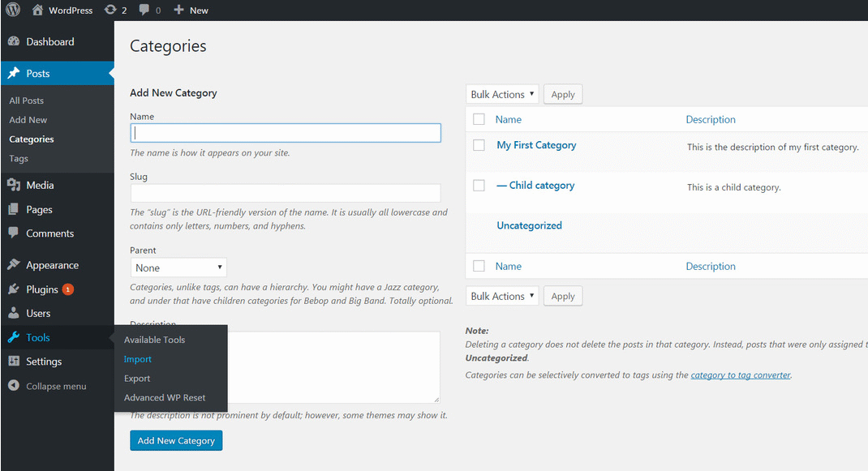Click the home icon in the admin bar
This screenshot has width=868, height=471.
(37, 10)
